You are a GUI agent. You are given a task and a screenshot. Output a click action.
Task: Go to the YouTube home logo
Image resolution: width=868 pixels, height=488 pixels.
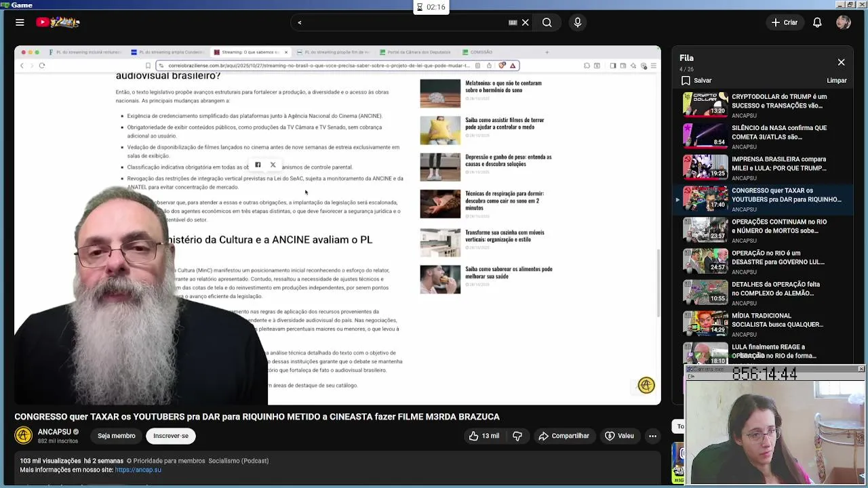click(x=59, y=22)
